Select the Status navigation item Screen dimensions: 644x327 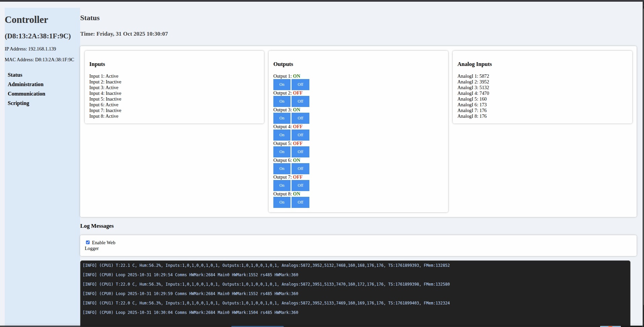15,75
